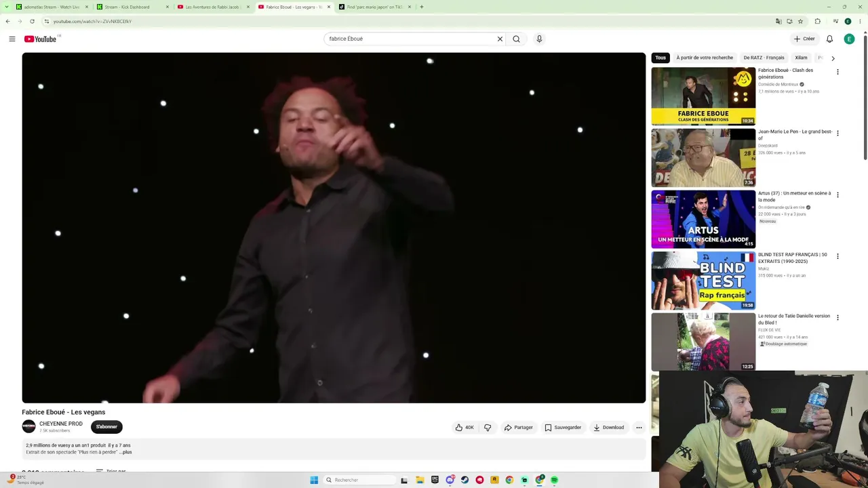This screenshot has height=488, width=868.
Task: Switch to Les Aventures de Rabbi Jacob tab
Action: (213, 7)
